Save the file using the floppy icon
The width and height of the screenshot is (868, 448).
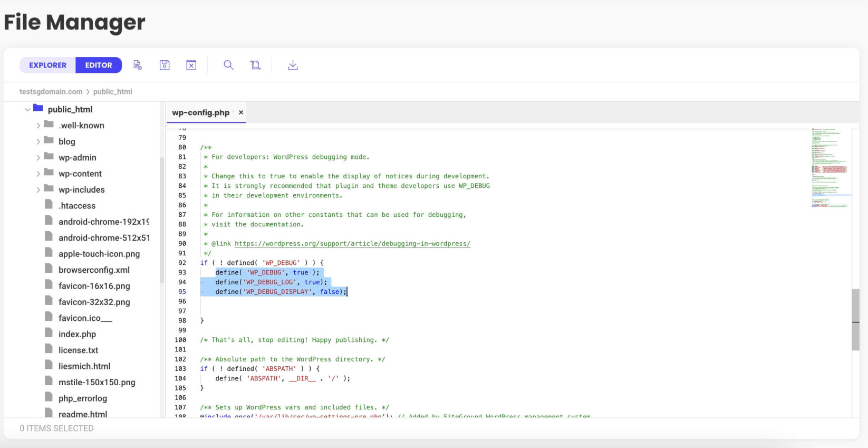pos(165,65)
